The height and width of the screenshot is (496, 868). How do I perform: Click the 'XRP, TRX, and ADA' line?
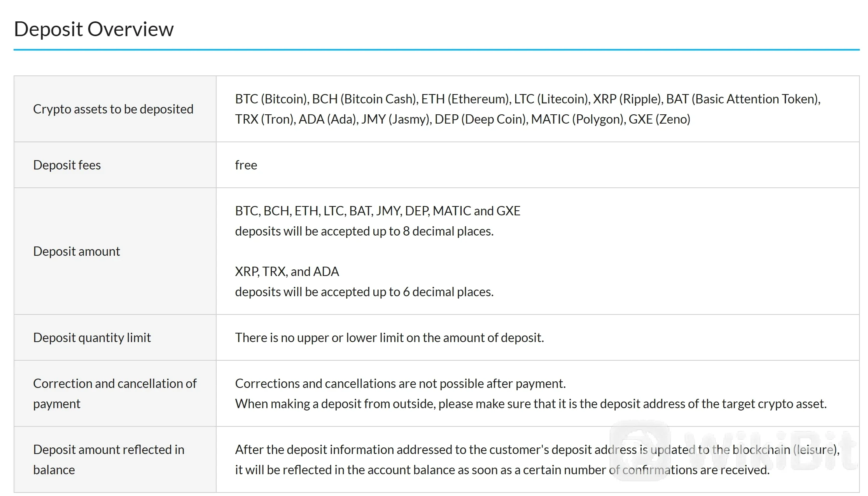tap(287, 272)
